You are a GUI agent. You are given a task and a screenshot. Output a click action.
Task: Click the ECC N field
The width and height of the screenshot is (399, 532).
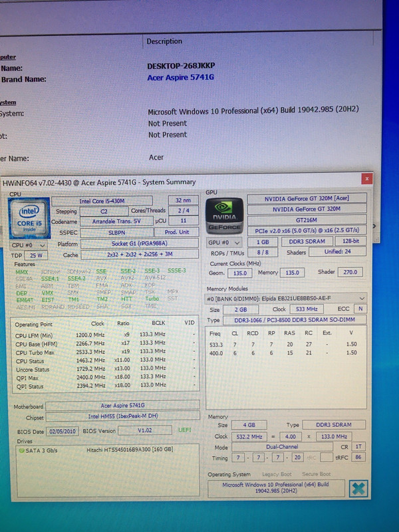(360, 309)
